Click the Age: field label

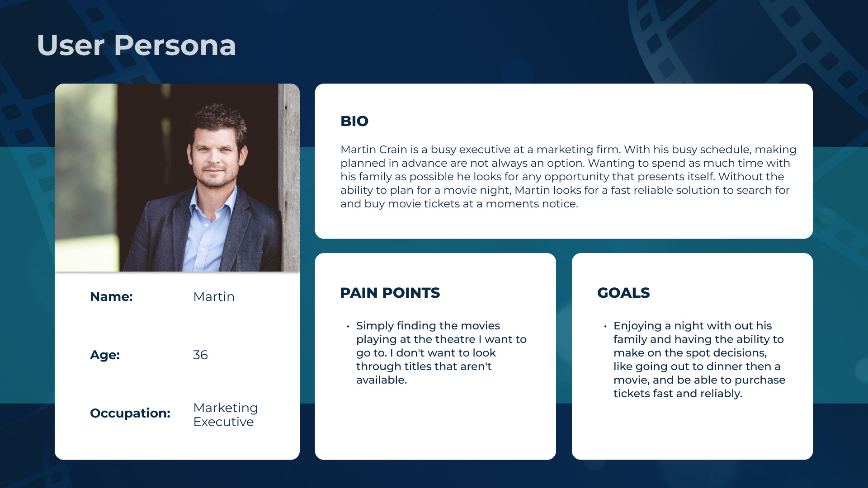pyautogui.click(x=105, y=355)
